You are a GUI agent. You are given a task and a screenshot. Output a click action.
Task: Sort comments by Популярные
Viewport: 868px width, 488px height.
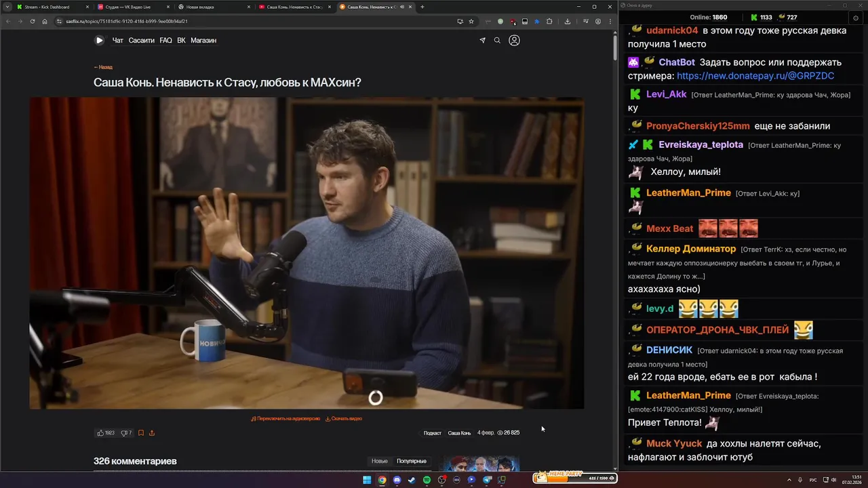pos(412,461)
